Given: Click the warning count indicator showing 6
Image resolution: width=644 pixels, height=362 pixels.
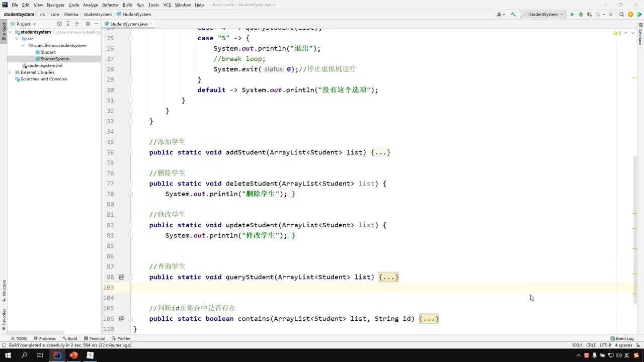Looking at the screenshot, I should (617, 33).
